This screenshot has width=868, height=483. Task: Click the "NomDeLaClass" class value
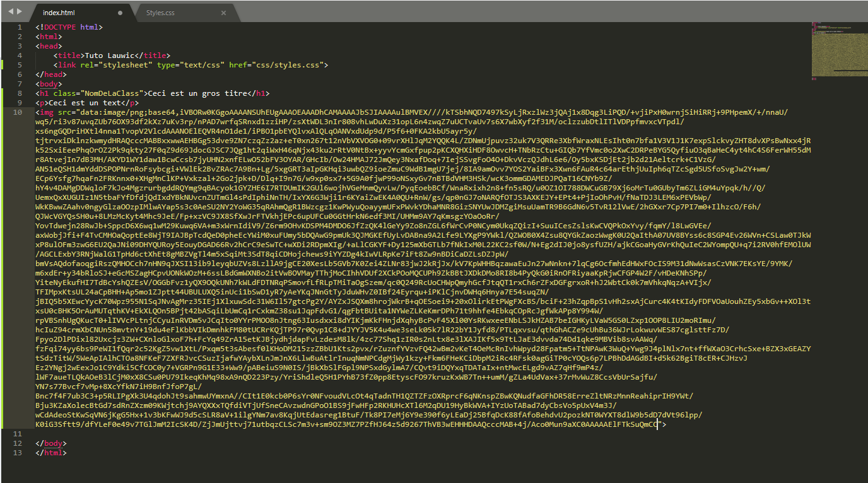(111, 93)
